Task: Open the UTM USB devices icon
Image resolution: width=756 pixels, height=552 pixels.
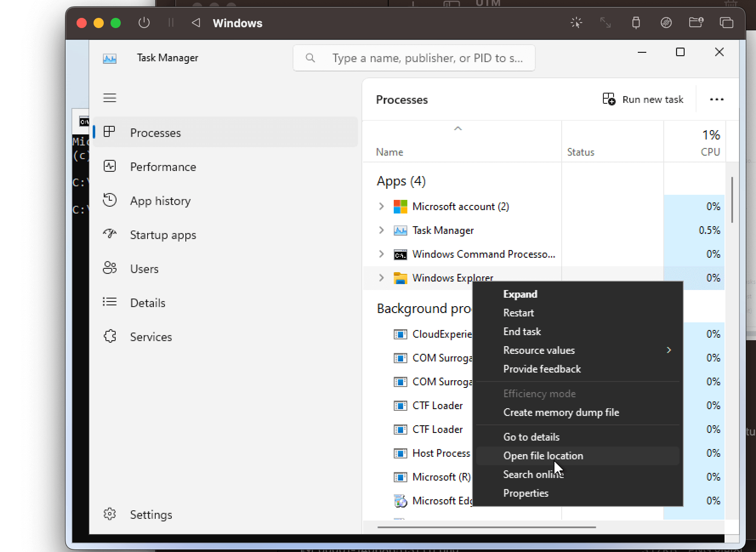Action: (x=636, y=23)
